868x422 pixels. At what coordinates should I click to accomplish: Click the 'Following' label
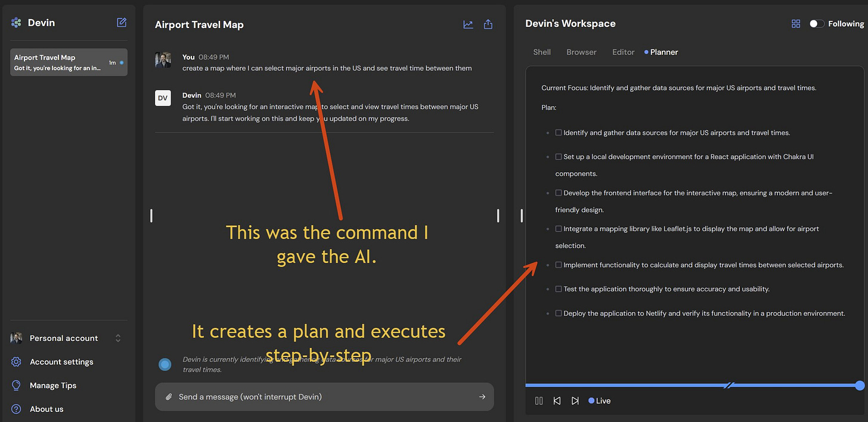[x=846, y=24]
